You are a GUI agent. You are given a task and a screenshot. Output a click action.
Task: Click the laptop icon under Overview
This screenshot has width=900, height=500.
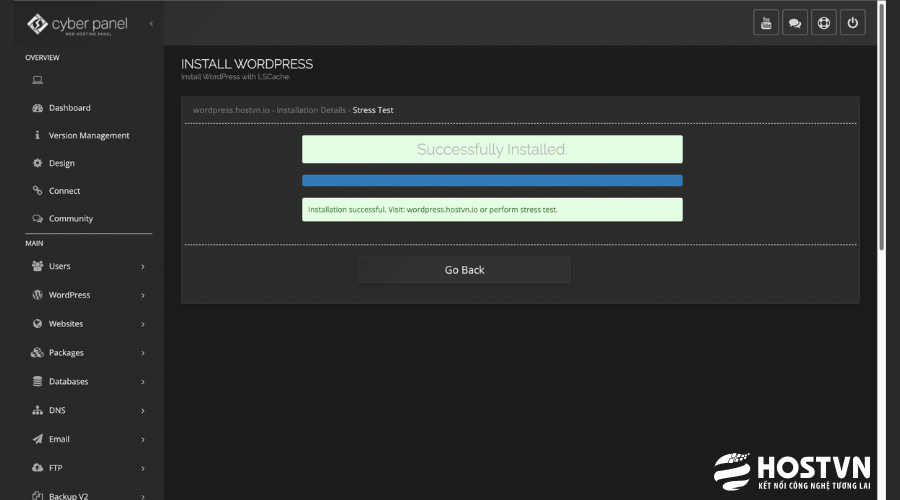pyautogui.click(x=37, y=80)
